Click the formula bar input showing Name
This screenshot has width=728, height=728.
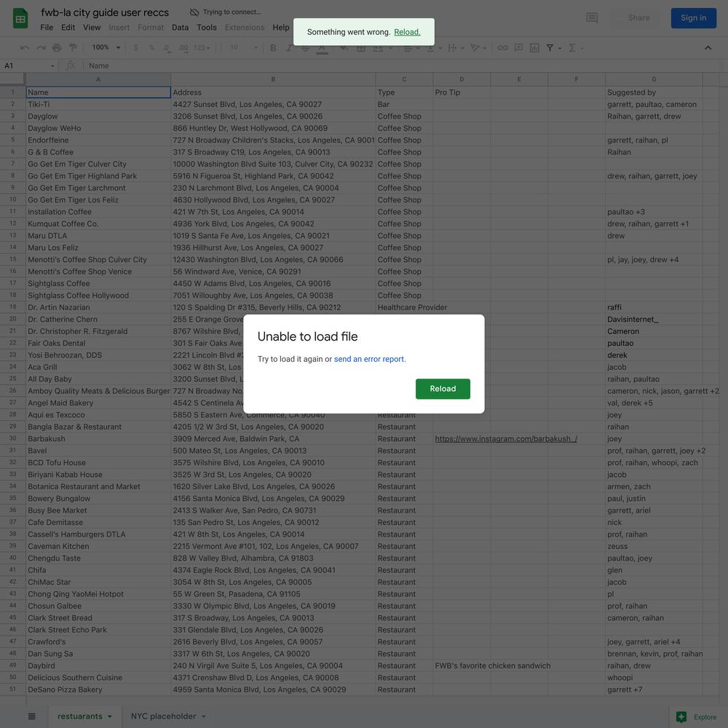pyautogui.click(x=404, y=66)
